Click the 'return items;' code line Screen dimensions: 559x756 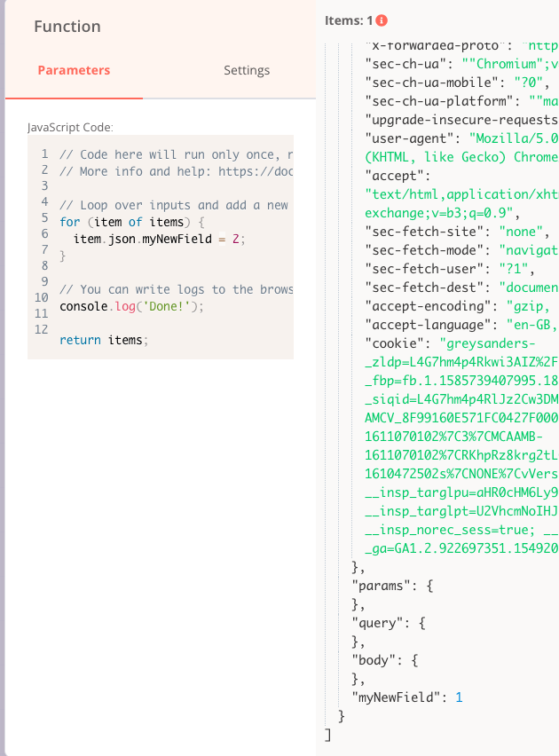[104, 340]
